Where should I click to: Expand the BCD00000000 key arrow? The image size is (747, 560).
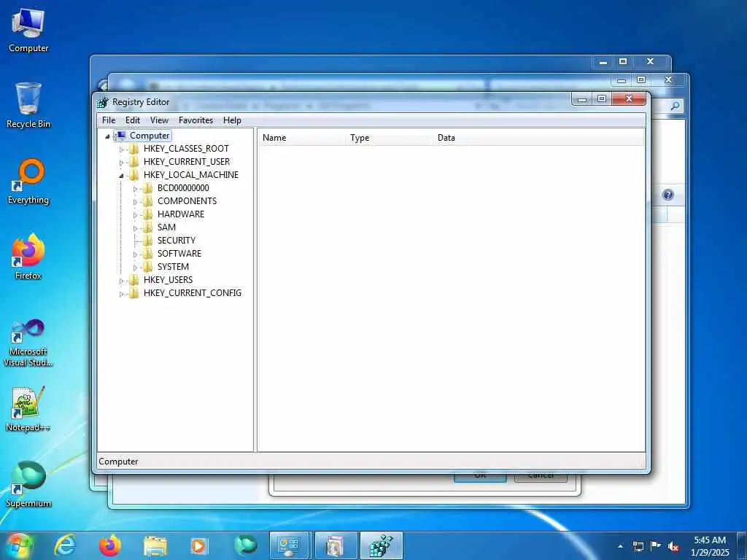pyautogui.click(x=135, y=189)
